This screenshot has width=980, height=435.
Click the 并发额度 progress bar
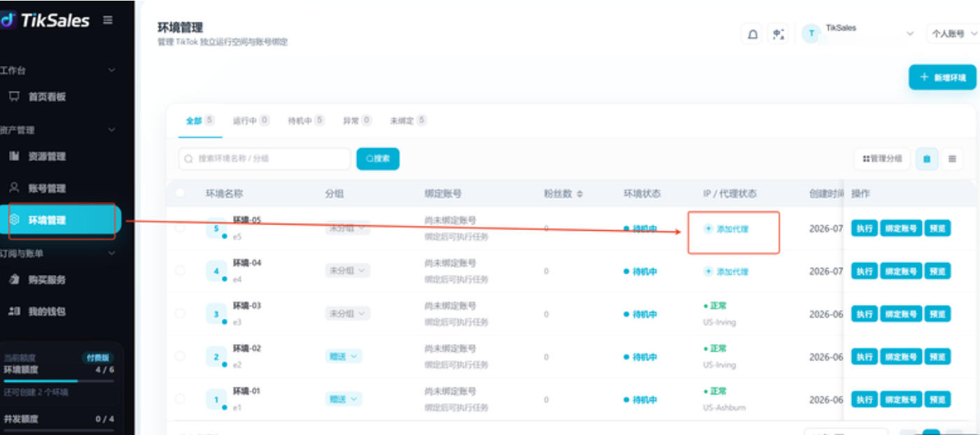click(x=59, y=430)
